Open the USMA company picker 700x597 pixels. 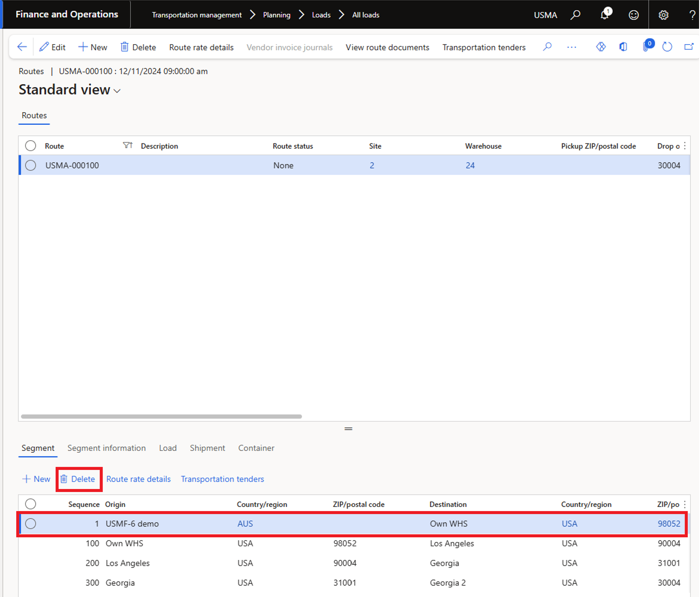[545, 15]
